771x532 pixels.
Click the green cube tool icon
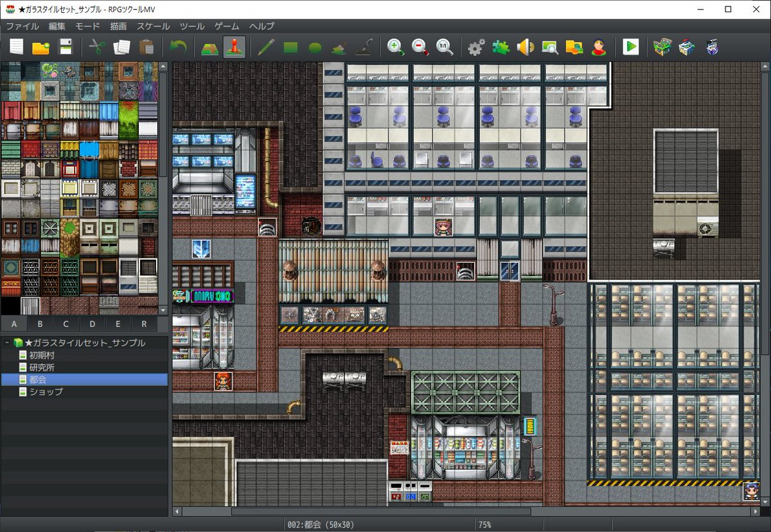[x=662, y=47]
